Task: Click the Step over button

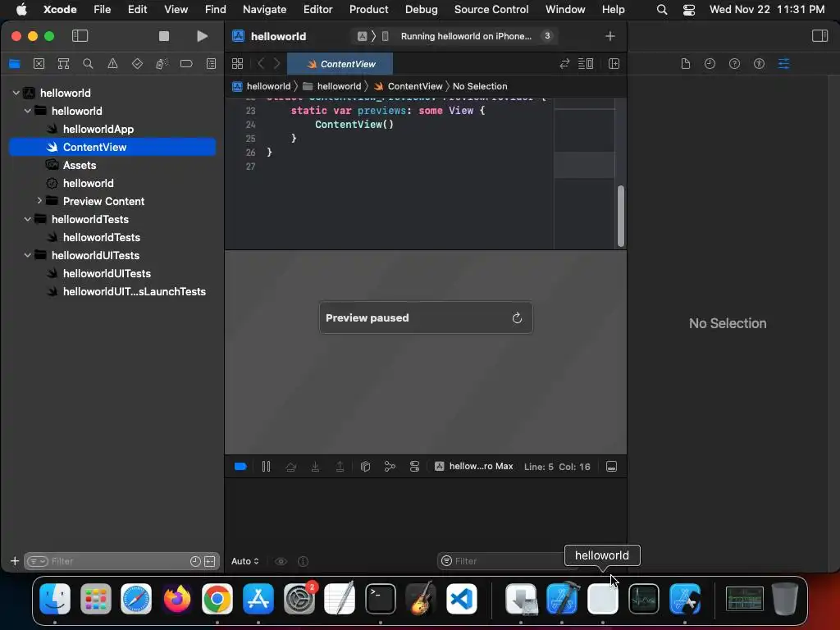Action: 291,467
